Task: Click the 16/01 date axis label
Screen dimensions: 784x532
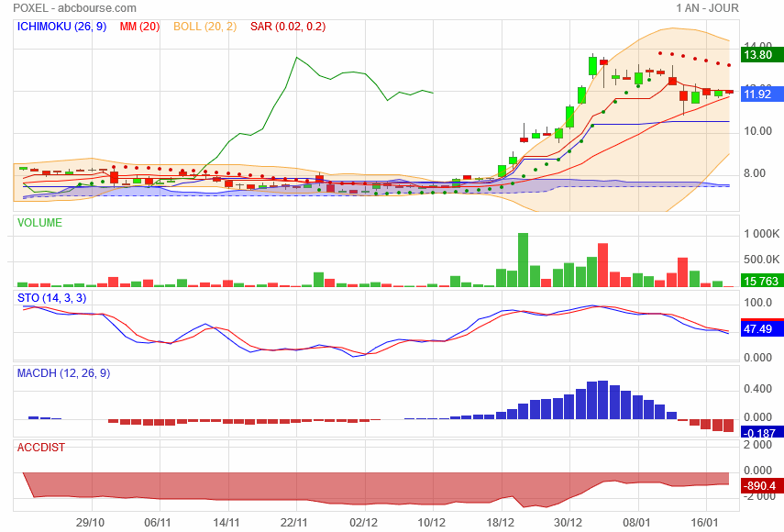Action: point(704,523)
